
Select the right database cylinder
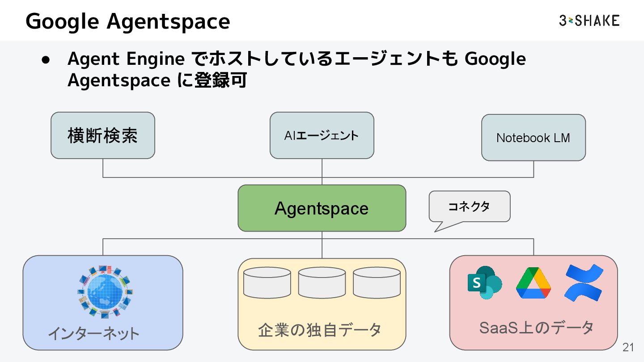click(376, 282)
